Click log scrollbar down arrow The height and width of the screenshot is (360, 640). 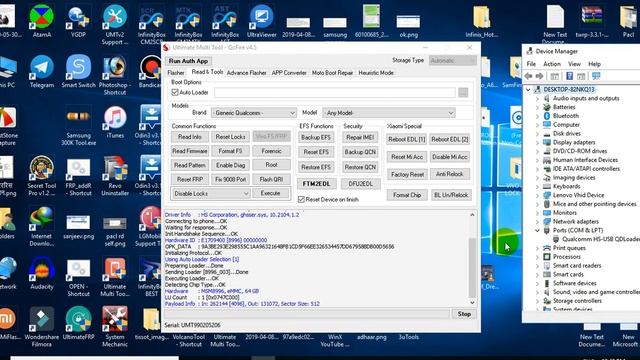472,303
